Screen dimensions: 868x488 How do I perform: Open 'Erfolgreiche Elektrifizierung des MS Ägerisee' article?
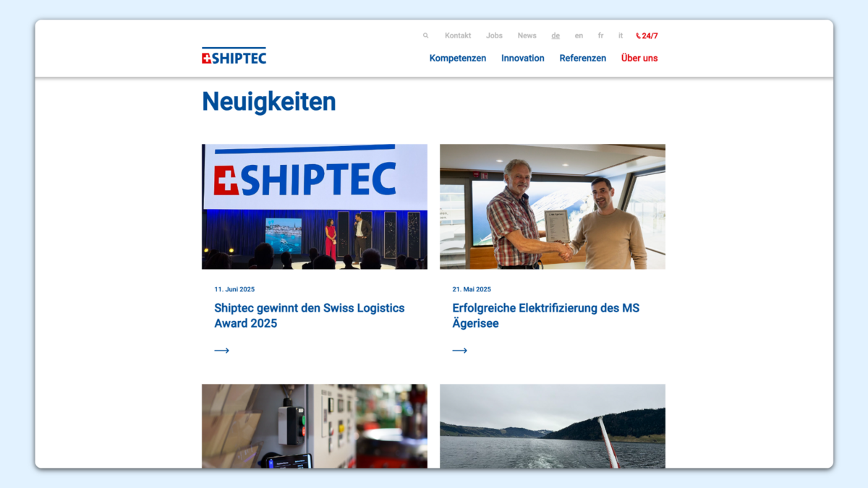click(546, 315)
